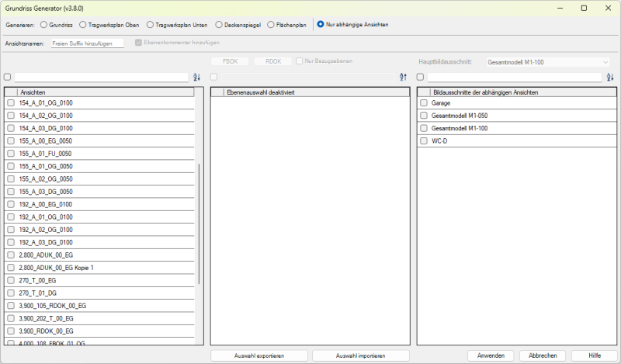Tick checkbox for 154_A_02_OG_0100

pyautogui.click(x=11, y=116)
